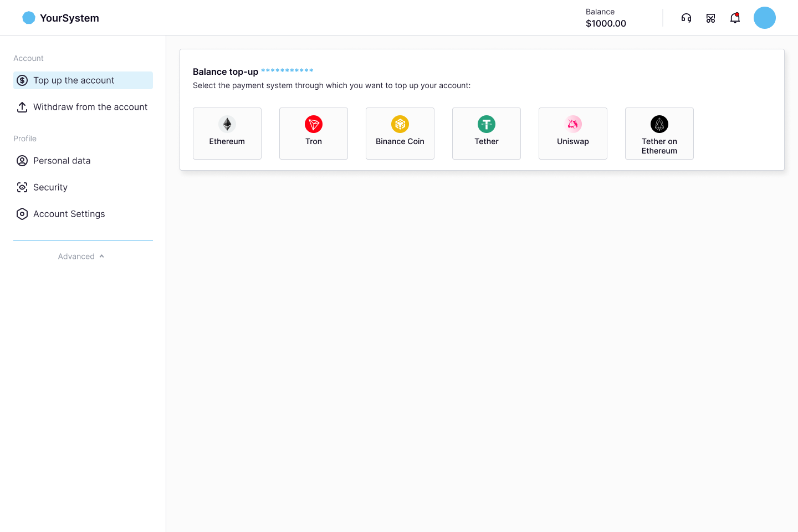Viewport: 798px width, 532px height.
Task: Open the Personal data page
Action: click(x=62, y=161)
